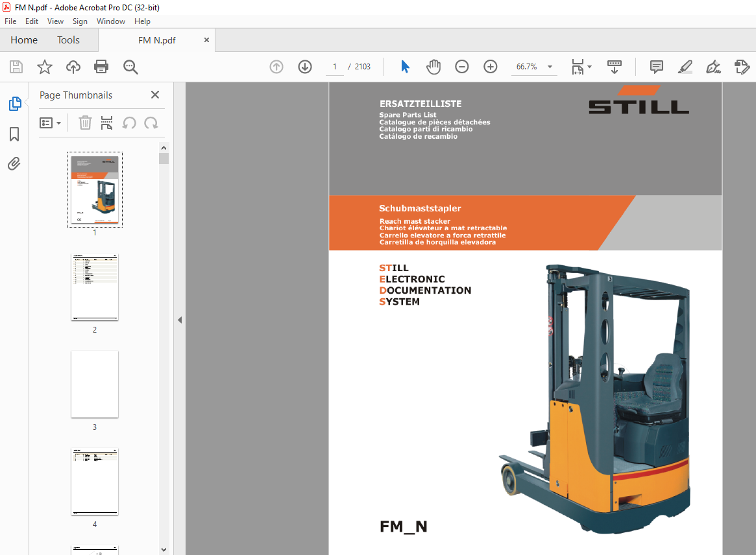This screenshot has width=756, height=555.
Task: Rotate page clockwise icon
Action: [x=151, y=123]
